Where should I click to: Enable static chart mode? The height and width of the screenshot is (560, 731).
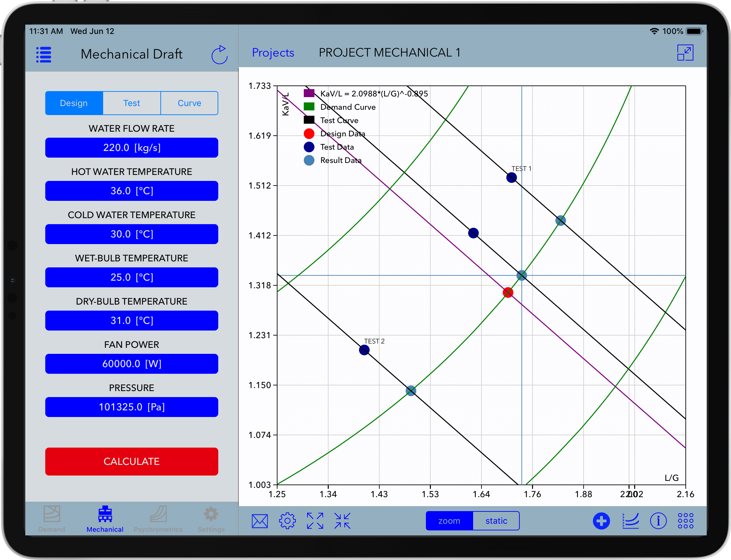(x=496, y=520)
